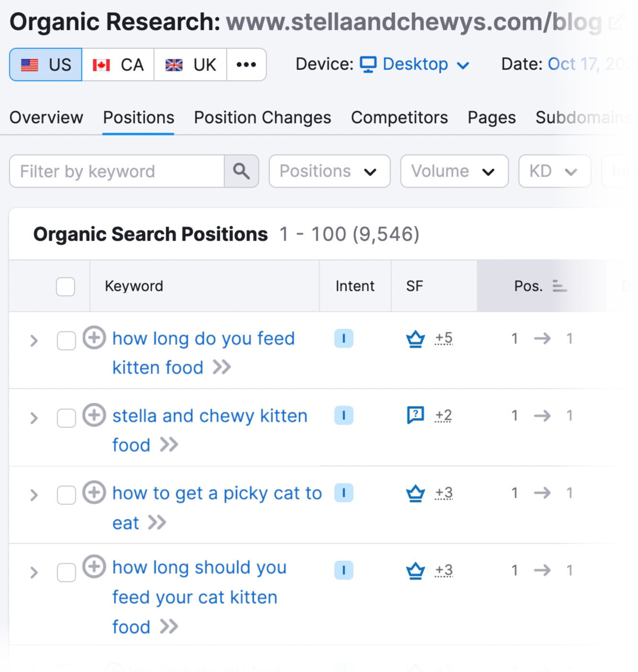Check box for 'how long should you feed your cat'
The height and width of the screenshot is (672, 638).
66,573
